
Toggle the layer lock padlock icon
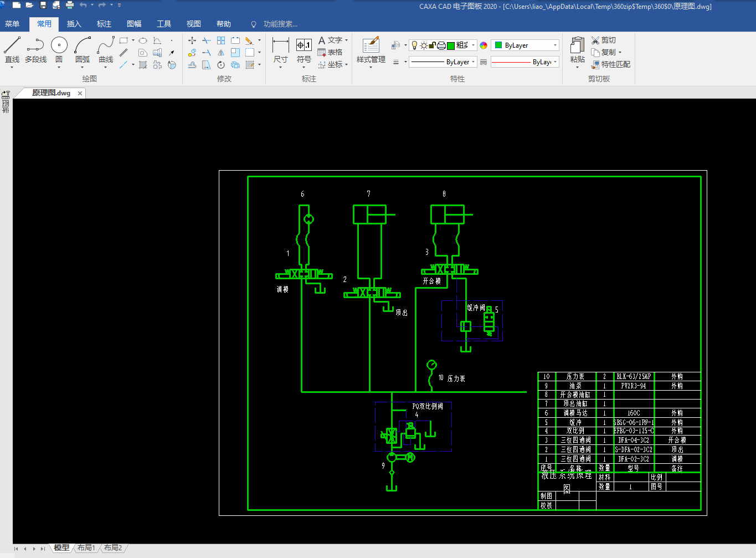pyautogui.click(x=433, y=45)
